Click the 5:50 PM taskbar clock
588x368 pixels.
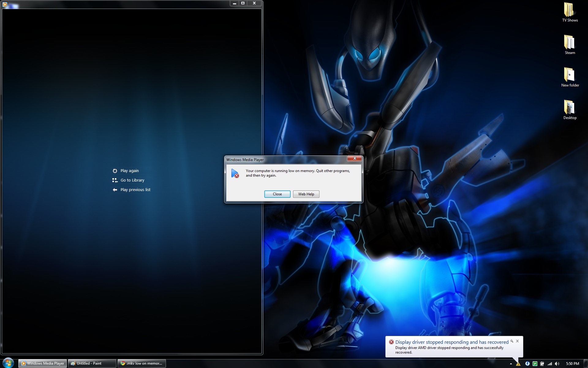(x=572, y=364)
